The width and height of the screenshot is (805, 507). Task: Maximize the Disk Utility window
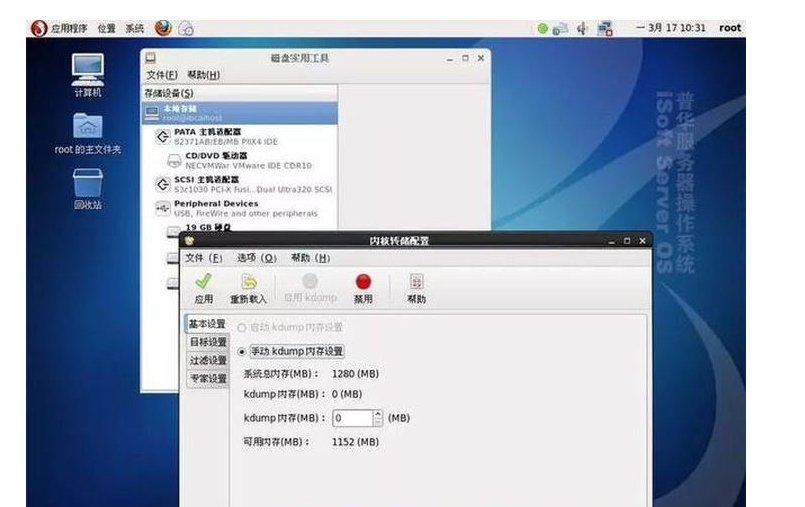pos(465,58)
